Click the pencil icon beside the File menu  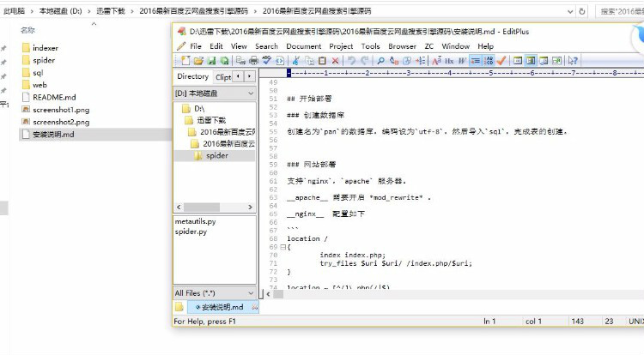181,46
